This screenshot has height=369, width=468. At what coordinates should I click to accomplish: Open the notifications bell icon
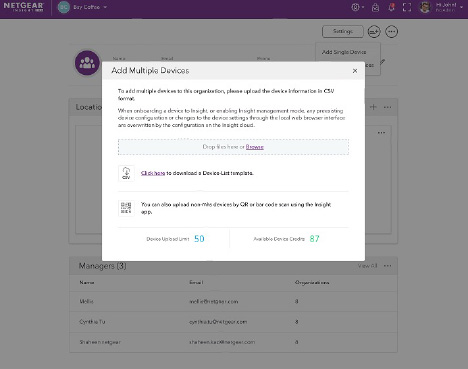tap(391, 7)
